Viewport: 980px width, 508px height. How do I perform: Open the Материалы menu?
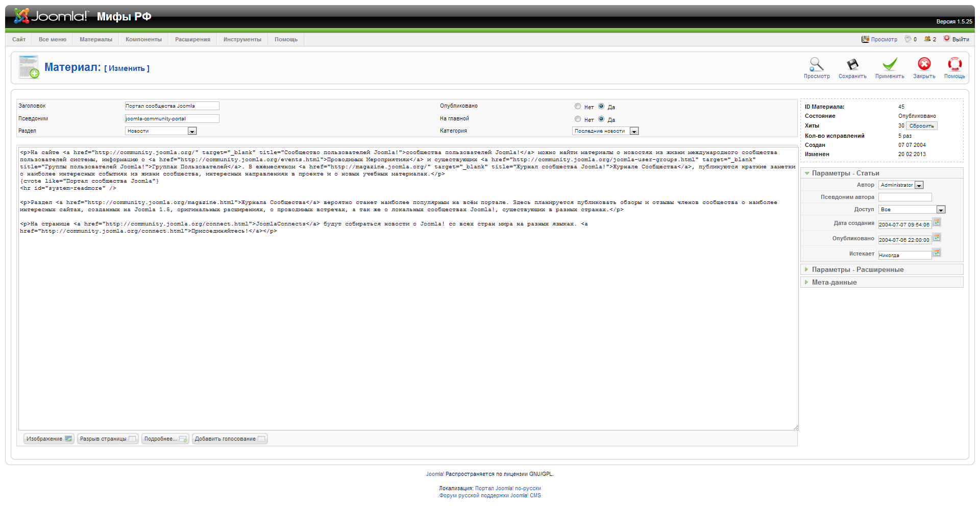96,39
